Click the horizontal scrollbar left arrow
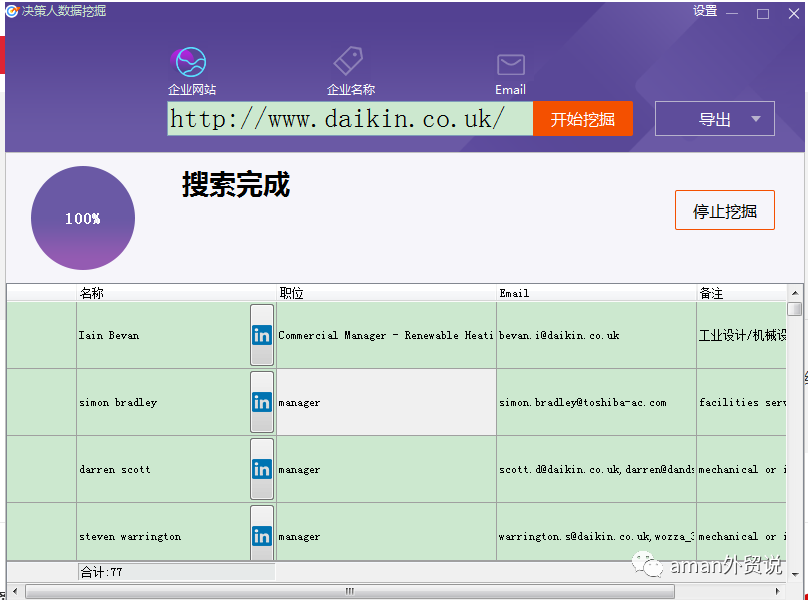 (15, 591)
